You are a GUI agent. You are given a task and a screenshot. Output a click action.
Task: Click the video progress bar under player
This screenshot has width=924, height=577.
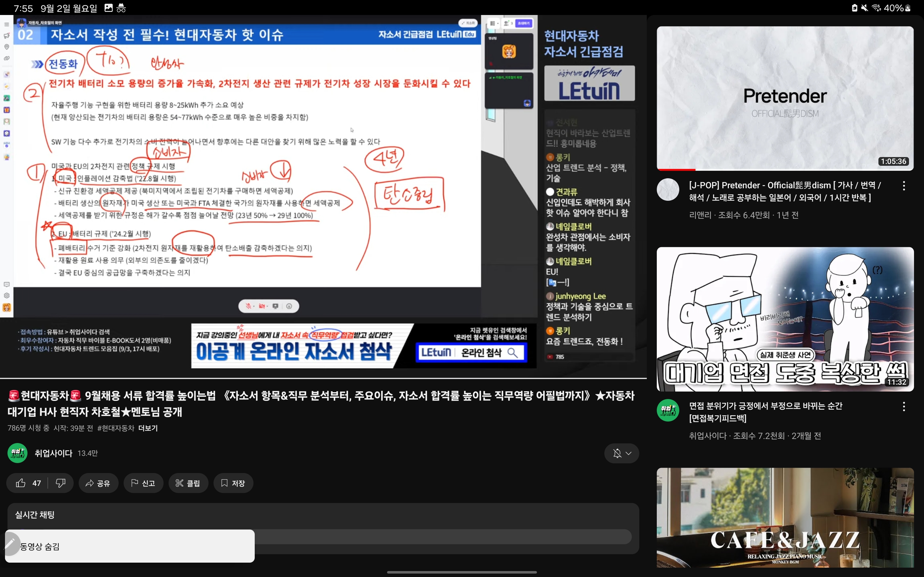[323, 378]
